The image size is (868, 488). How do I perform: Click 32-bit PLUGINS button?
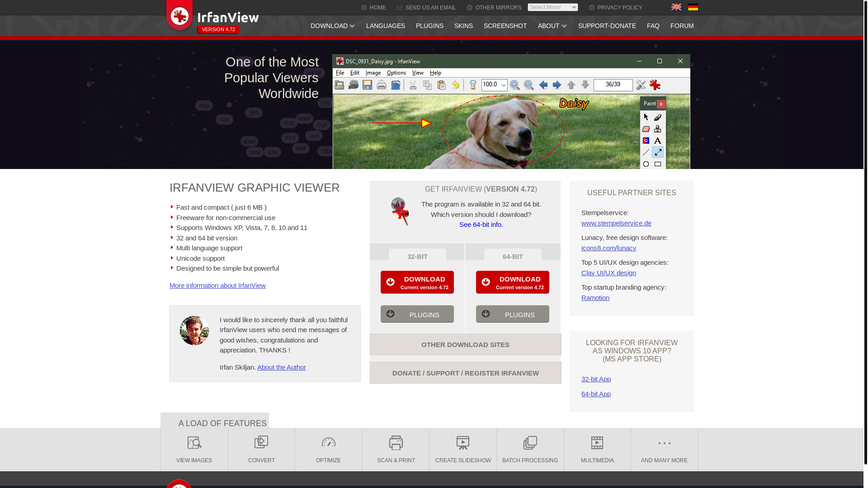coord(417,314)
